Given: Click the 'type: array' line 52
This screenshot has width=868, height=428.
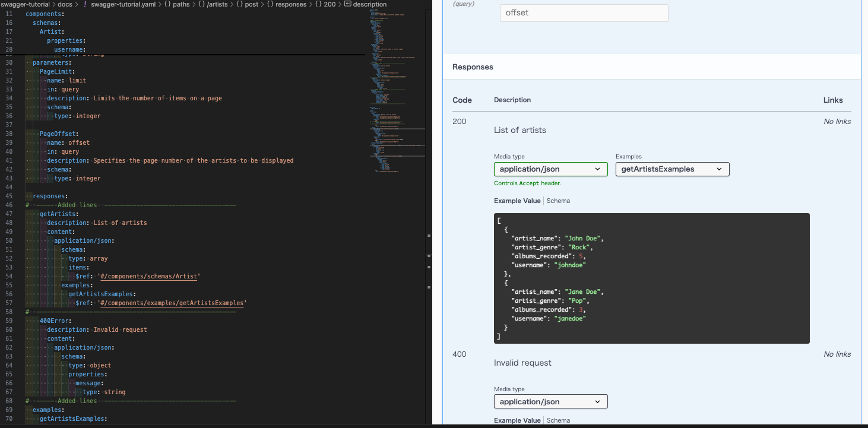Looking at the screenshot, I should (x=88, y=258).
